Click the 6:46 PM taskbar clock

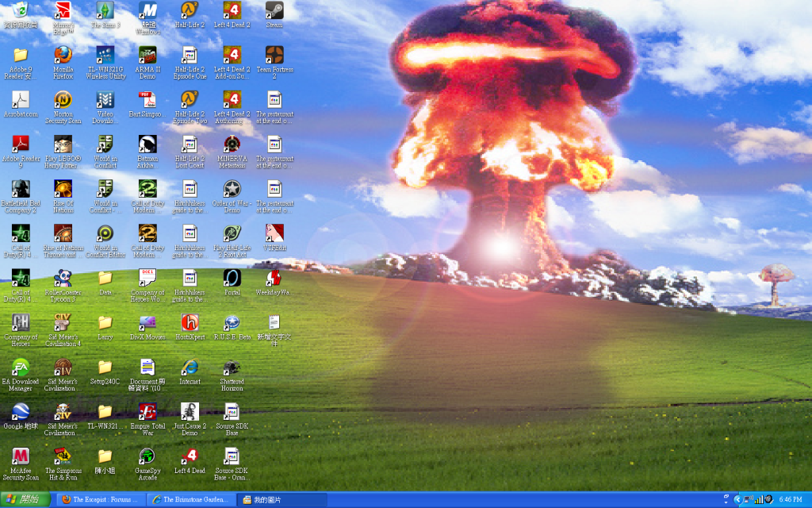pyautogui.click(x=791, y=500)
